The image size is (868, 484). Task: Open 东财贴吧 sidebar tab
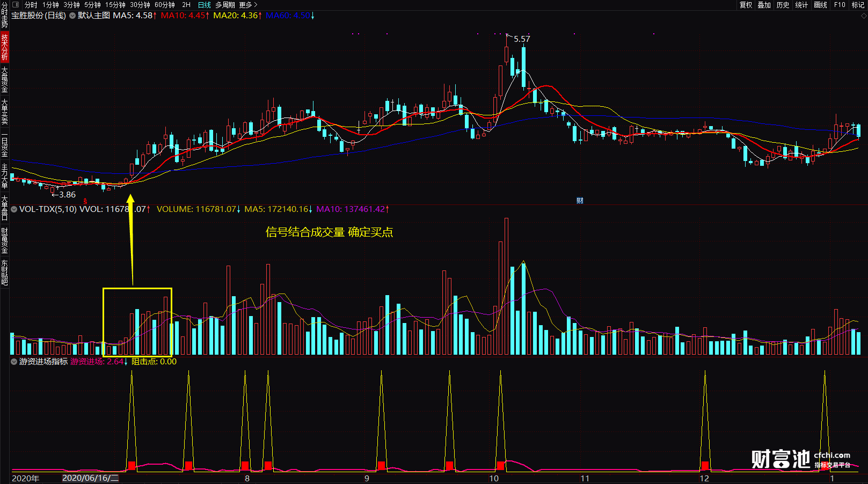tap(4, 273)
